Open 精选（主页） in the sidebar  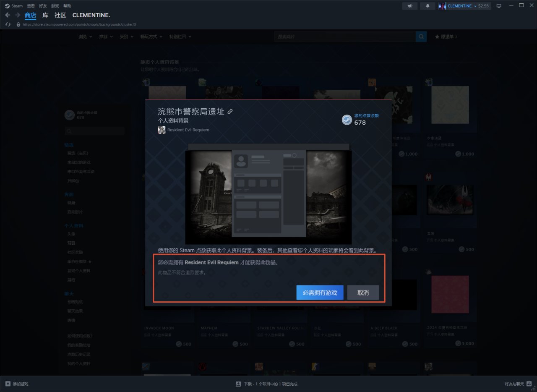pos(78,153)
